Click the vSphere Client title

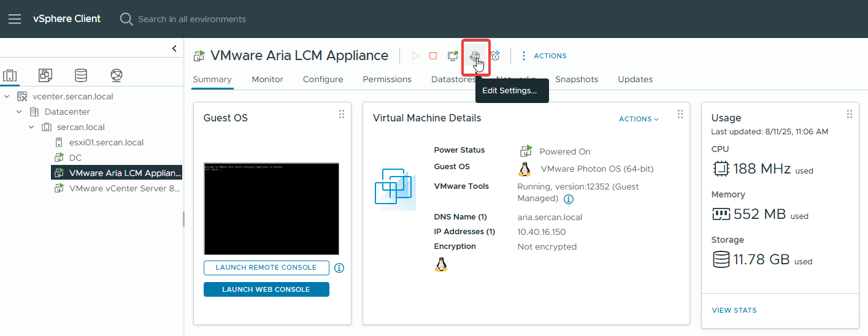(x=67, y=18)
